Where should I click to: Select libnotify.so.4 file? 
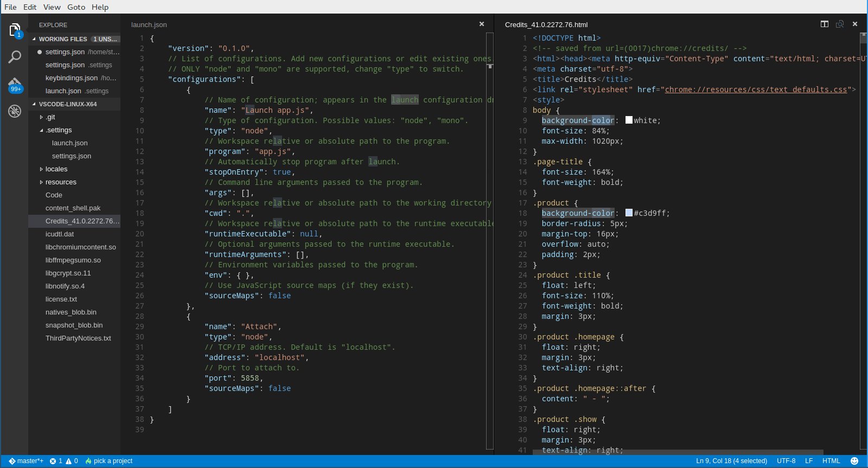(74, 286)
